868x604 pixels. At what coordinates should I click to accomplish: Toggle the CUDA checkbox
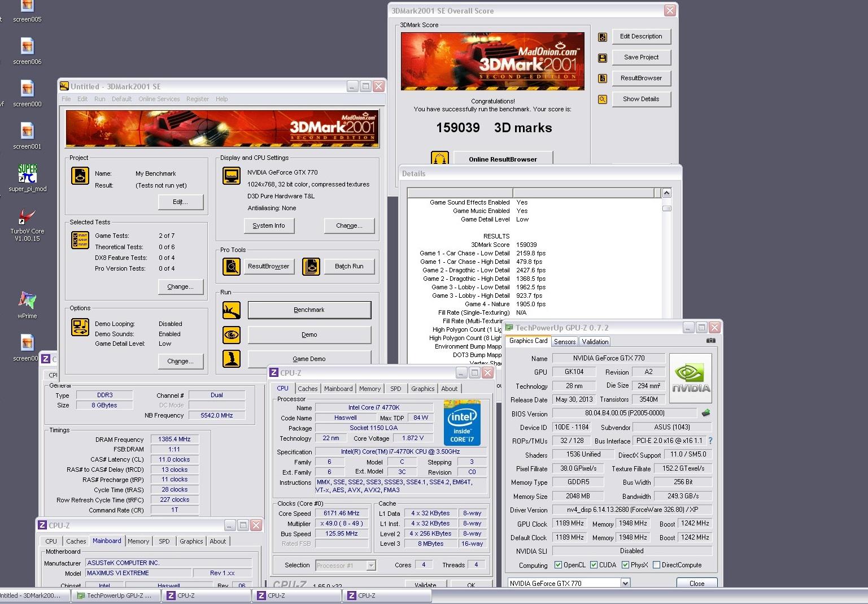[594, 564]
